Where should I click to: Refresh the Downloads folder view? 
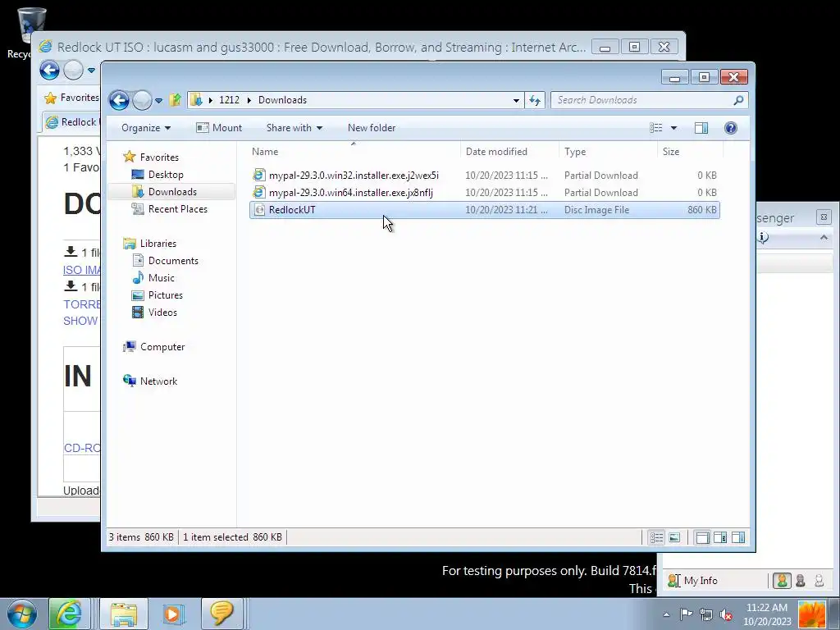(535, 100)
